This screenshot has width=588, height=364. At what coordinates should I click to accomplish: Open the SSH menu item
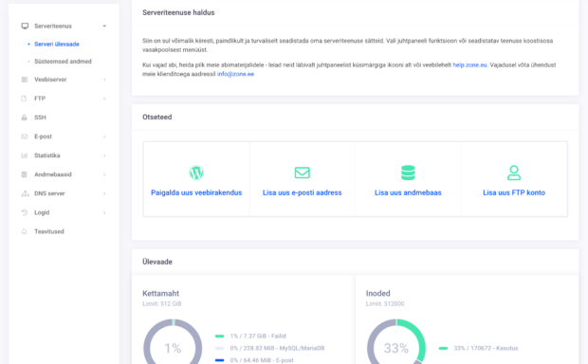click(x=40, y=118)
